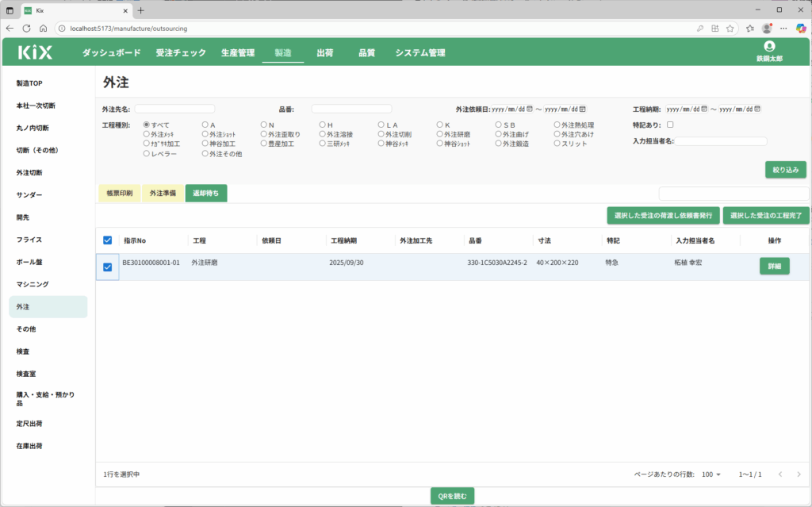Select the 外注研磨 radio button
Image resolution: width=812 pixels, height=507 pixels.
coord(440,135)
